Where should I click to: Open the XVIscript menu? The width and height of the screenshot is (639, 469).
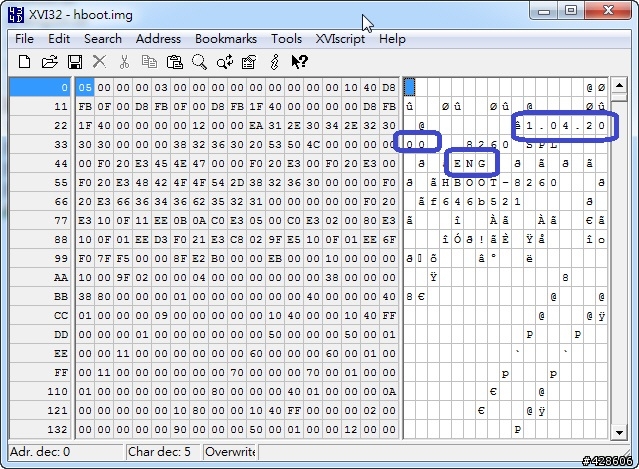[x=340, y=39]
